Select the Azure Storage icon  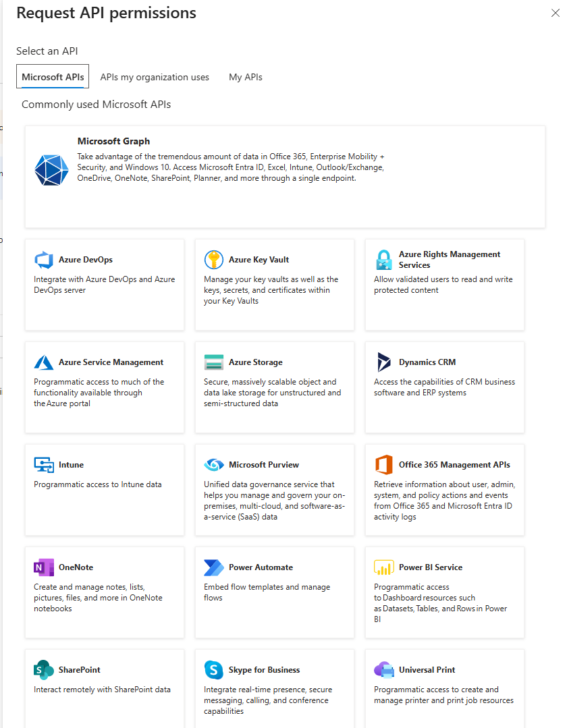[214, 362]
